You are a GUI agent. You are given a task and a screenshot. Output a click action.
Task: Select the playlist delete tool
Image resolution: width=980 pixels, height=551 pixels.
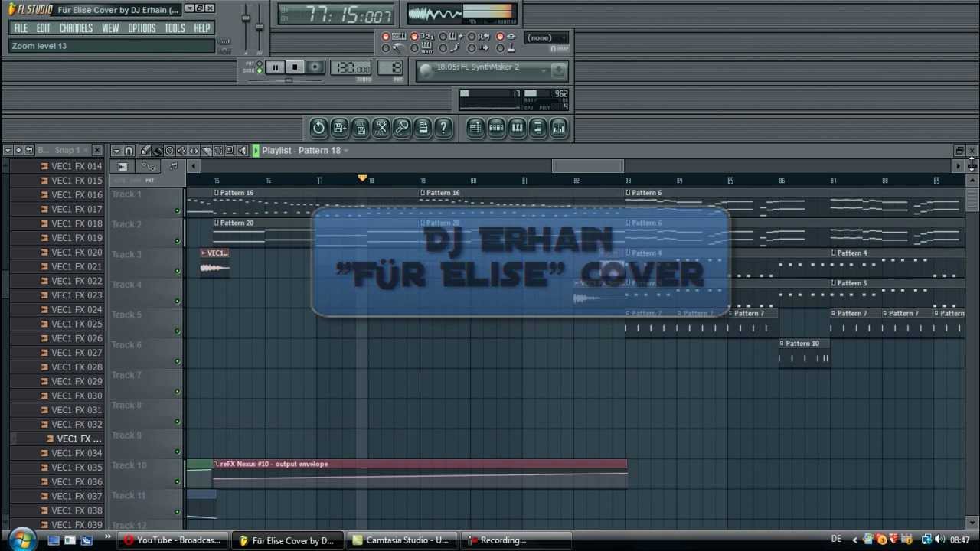click(x=169, y=151)
